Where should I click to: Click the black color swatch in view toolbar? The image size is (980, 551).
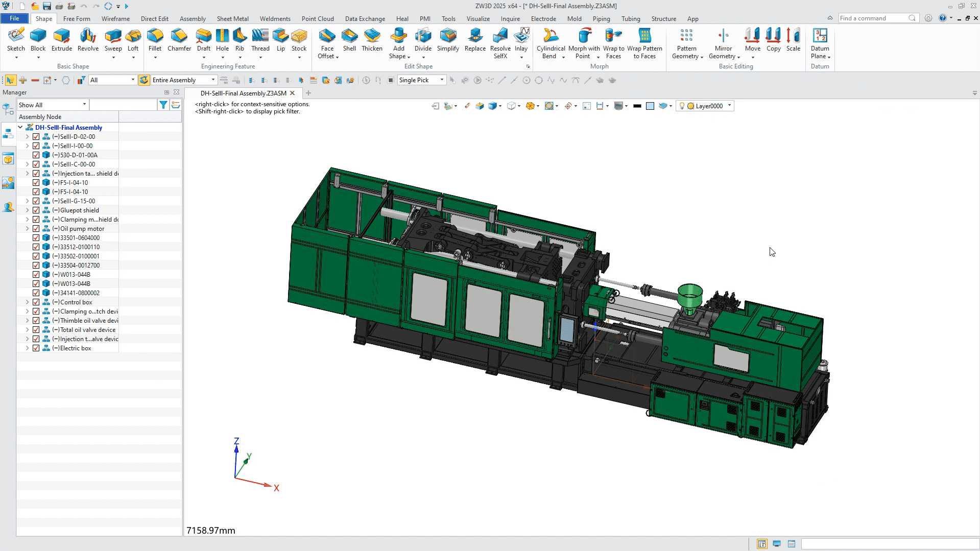click(637, 106)
